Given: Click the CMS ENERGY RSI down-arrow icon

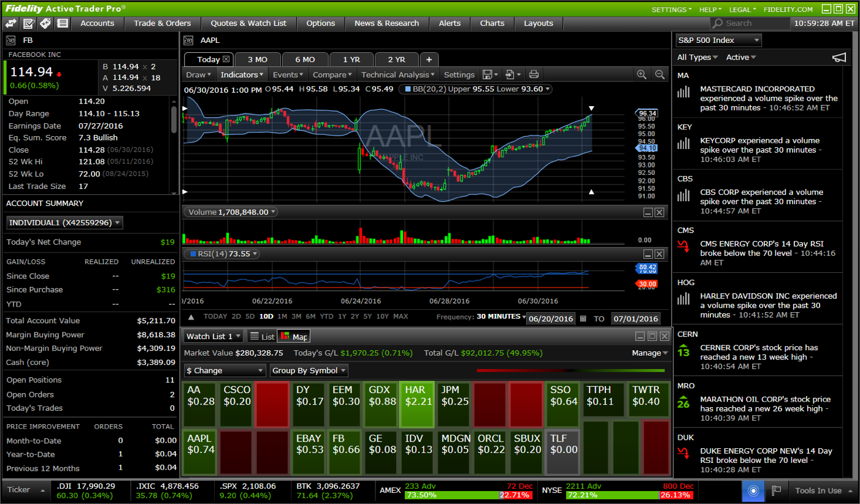Looking at the screenshot, I should click(683, 247).
